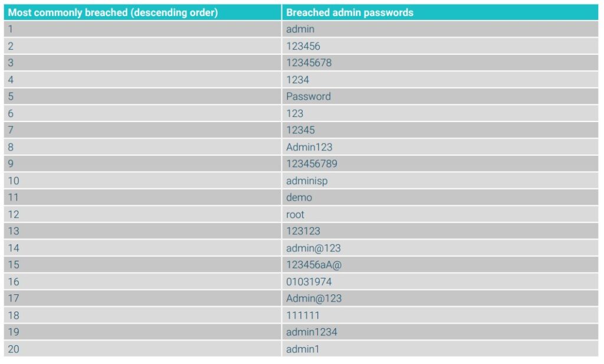Click rank number 13 cell

click(x=143, y=231)
